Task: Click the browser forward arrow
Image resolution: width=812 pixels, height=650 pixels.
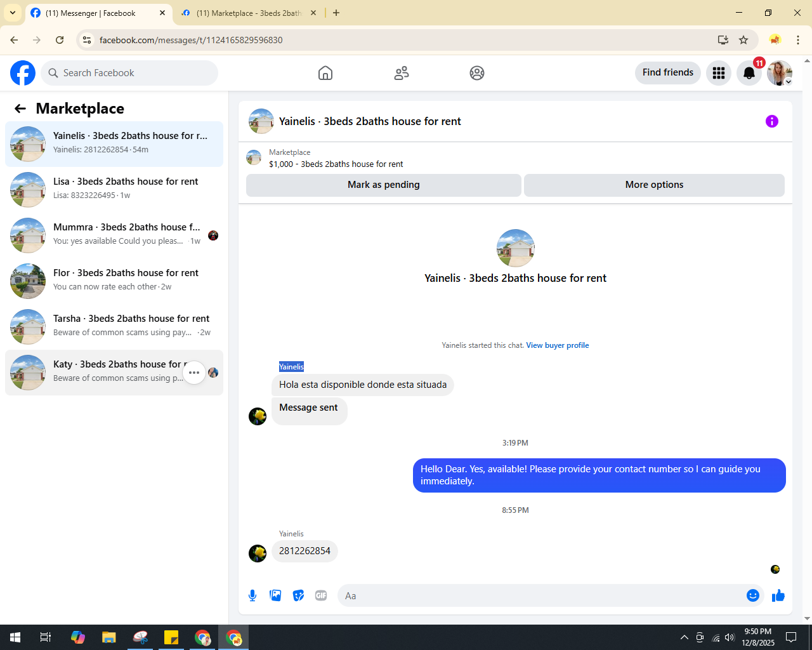Action: 37,40
